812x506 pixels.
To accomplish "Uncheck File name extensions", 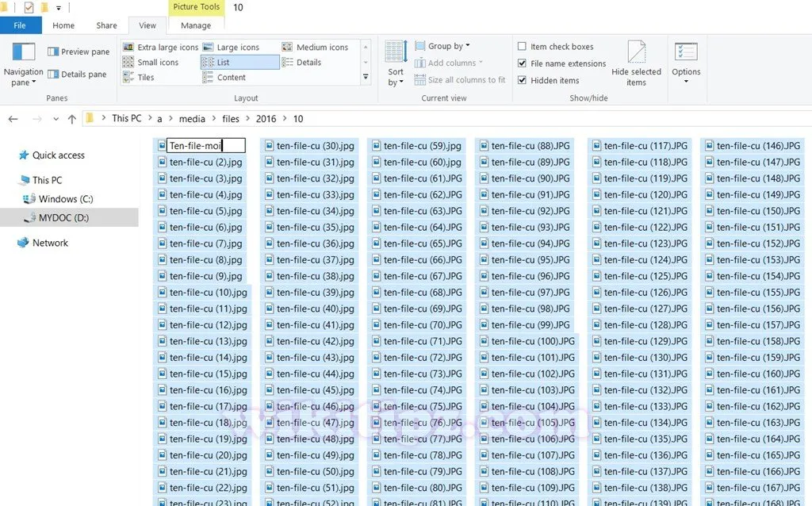I will coord(522,63).
